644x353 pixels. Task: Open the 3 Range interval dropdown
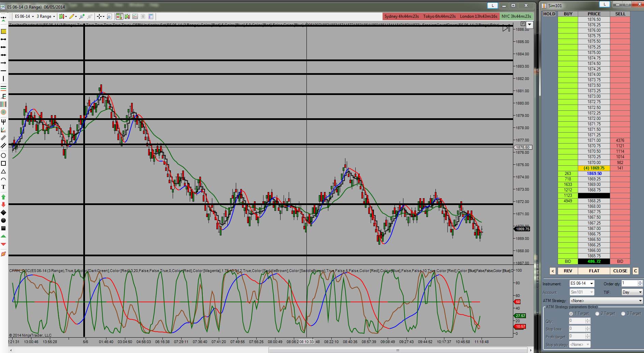[46, 16]
